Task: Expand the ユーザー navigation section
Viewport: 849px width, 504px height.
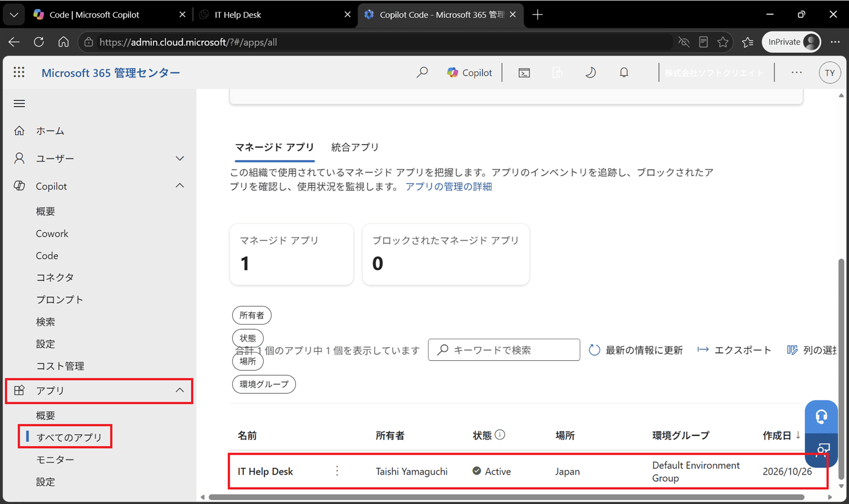Action: (179, 158)
